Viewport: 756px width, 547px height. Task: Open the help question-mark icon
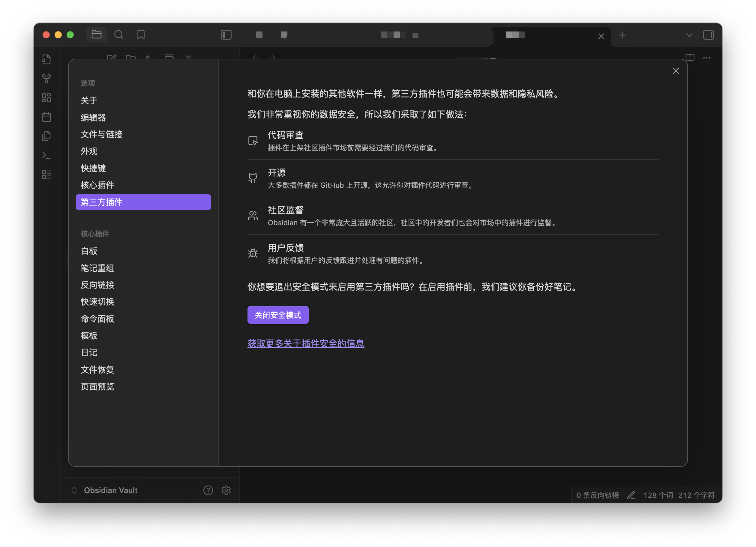(x=208, y=490)
